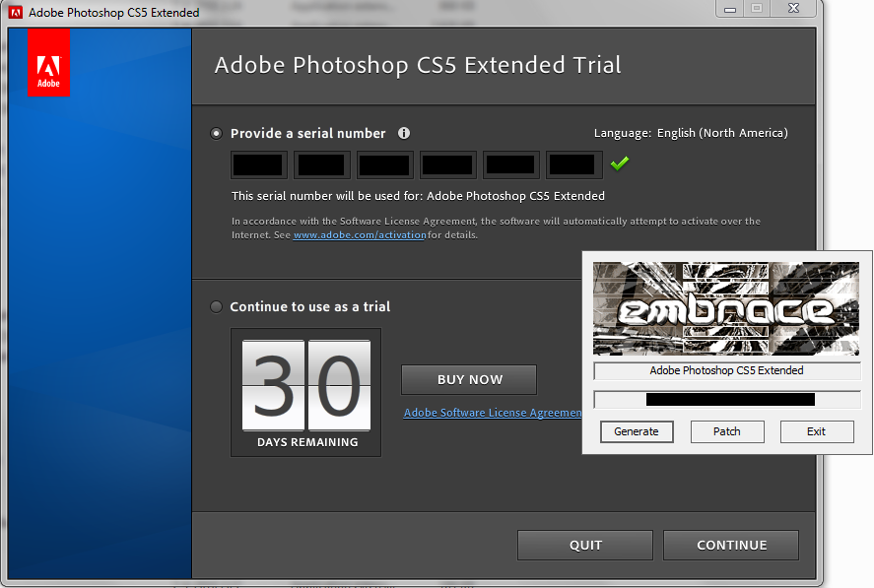Click the sixth serial number field
Image resolution: width=874 pixels, height=588 pixels.
[x=573, y=164]
